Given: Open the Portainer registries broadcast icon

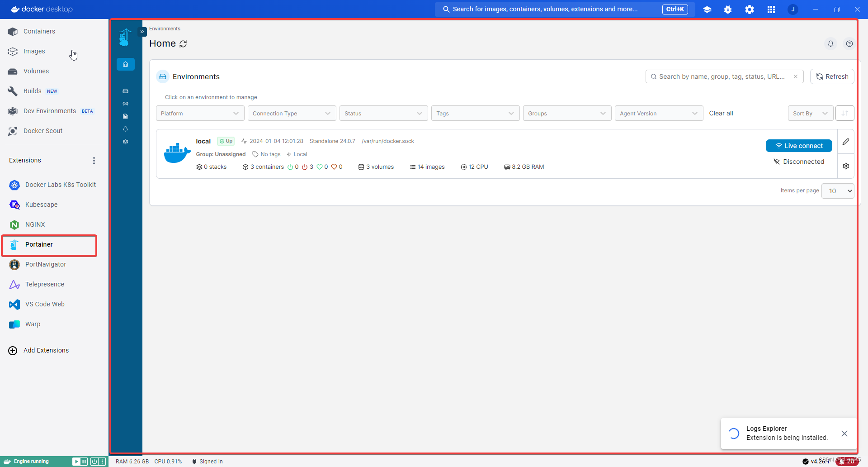Looking at the screenshot, I should click(x=126, y=104).
